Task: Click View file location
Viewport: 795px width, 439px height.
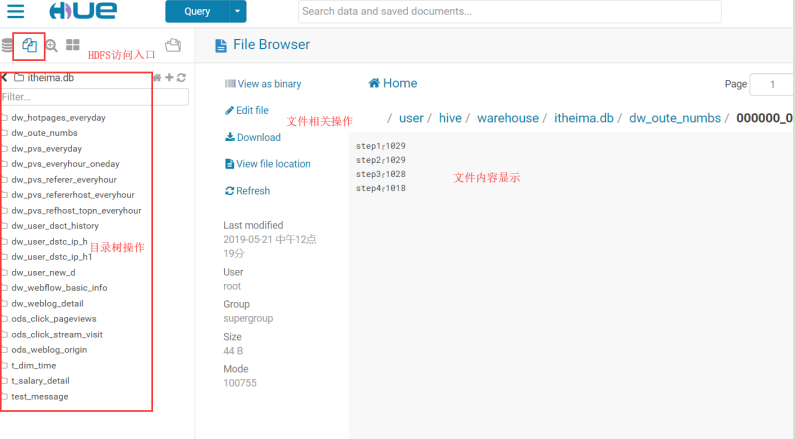Action: [x=268, y=164]
